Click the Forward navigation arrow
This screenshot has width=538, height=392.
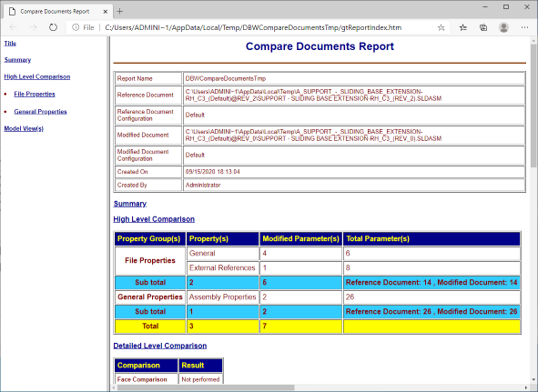pos(33,27)
